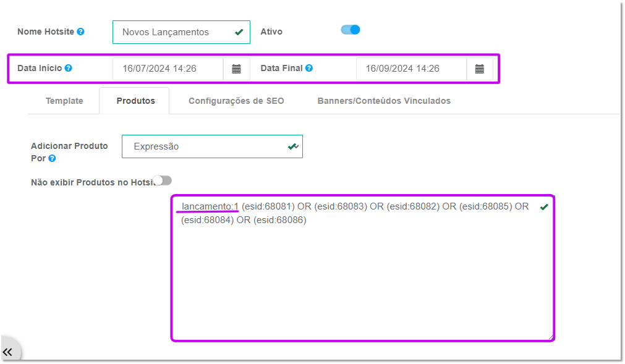
Task: Open the Configurações de SEO tab
Action: point(236,101)
